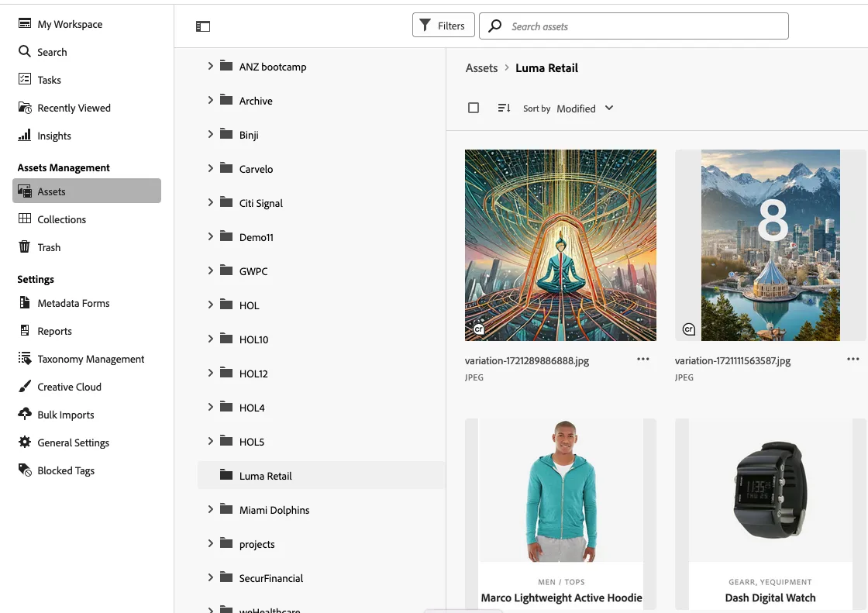The image size is (868, 613).
Task: Open the Dash Digital Watch thumbnail
Action: [x=770, y=515]
